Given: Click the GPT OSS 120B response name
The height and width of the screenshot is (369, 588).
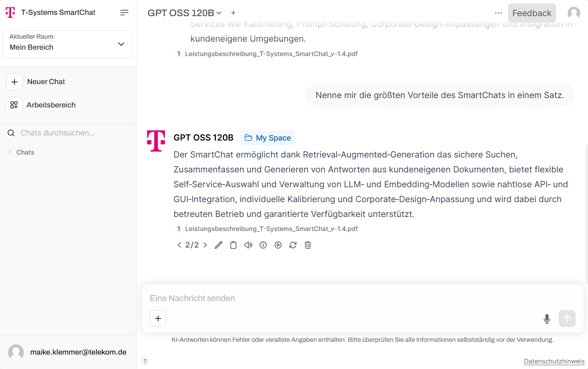Looking at the screenshot, I should [204, 138].
